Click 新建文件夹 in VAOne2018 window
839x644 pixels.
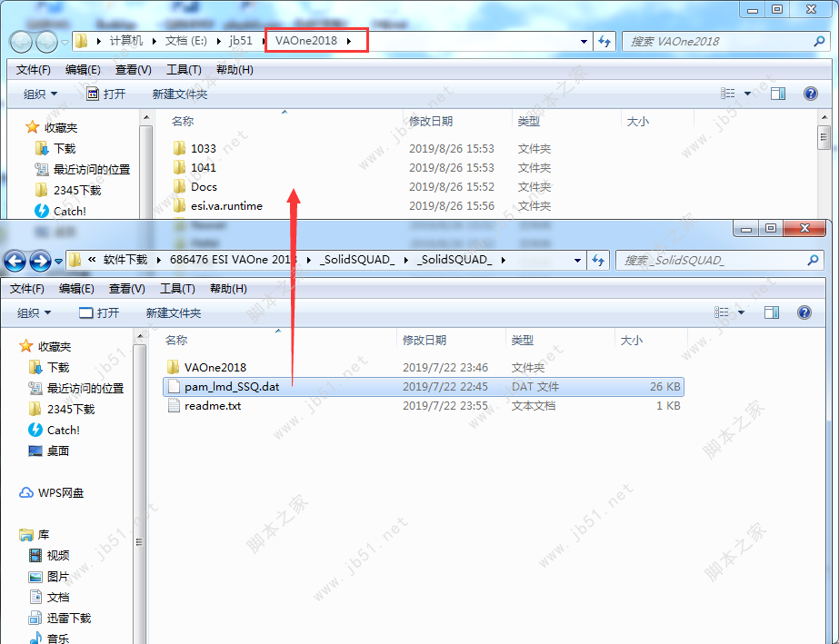point(180,94)
